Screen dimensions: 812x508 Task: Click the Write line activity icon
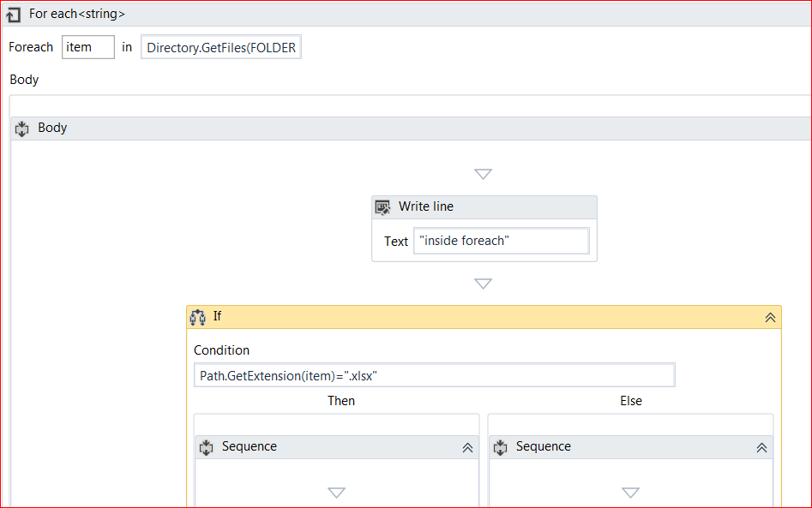pyautogui.click(x=383, y=207)
